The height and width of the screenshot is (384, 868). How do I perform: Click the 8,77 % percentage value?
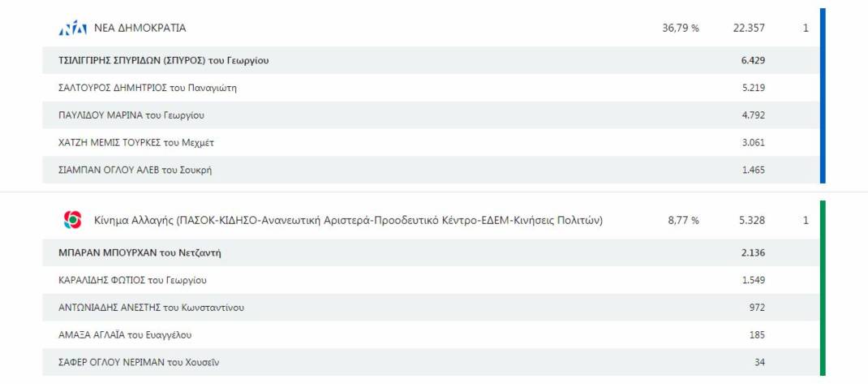pyautogui.click(x=684, y=221)
